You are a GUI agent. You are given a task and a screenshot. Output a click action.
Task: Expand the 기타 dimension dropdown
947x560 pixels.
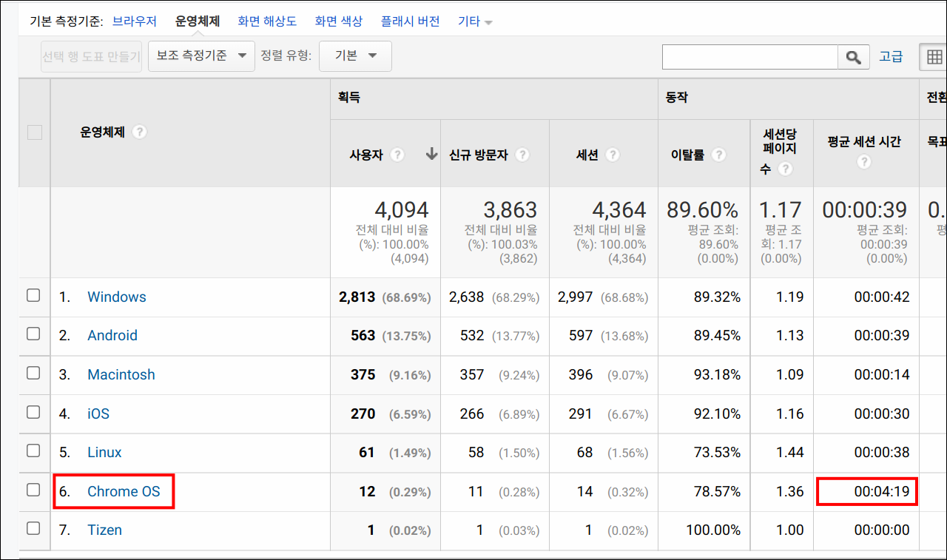click(x=475, y=21)
